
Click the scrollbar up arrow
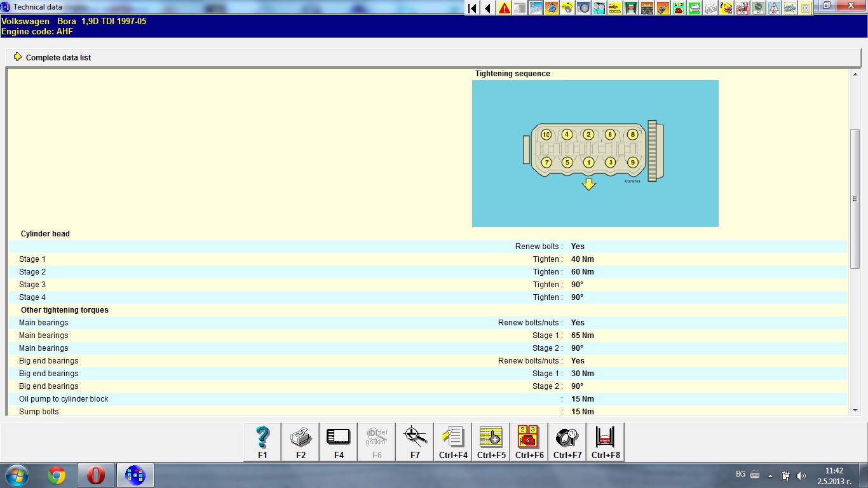pos(855,74)
